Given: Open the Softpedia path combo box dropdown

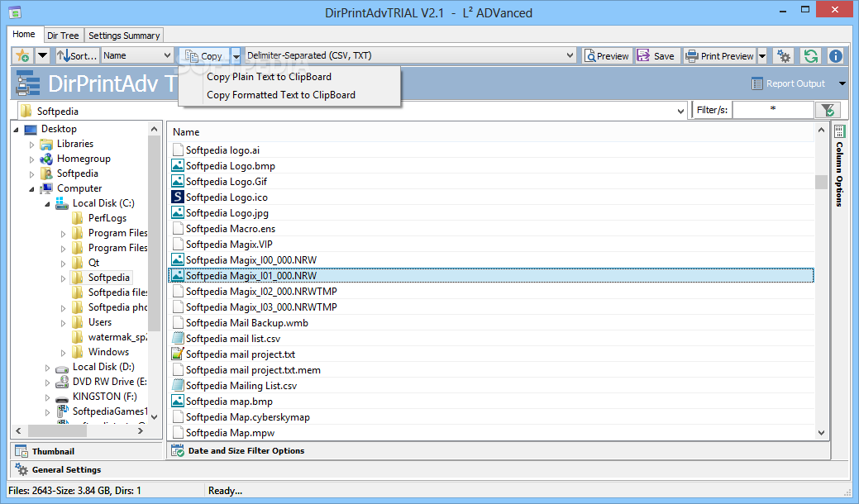Looking at the screenshot, I should click(x=680, y=111).
